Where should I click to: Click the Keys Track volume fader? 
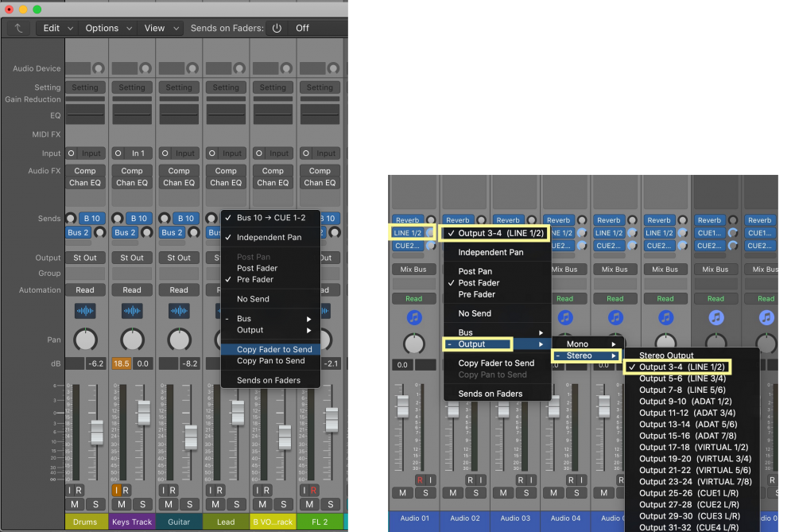(x=143, y=412)
